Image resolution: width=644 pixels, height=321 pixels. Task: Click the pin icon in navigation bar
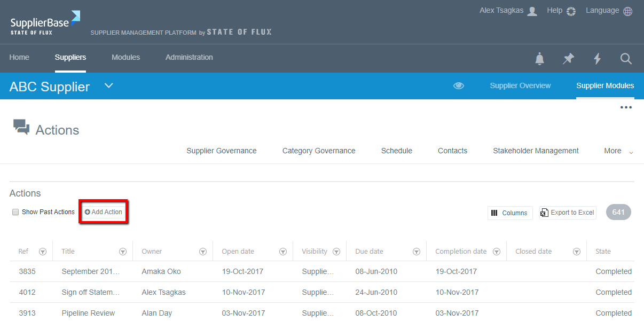click(568, 59)
